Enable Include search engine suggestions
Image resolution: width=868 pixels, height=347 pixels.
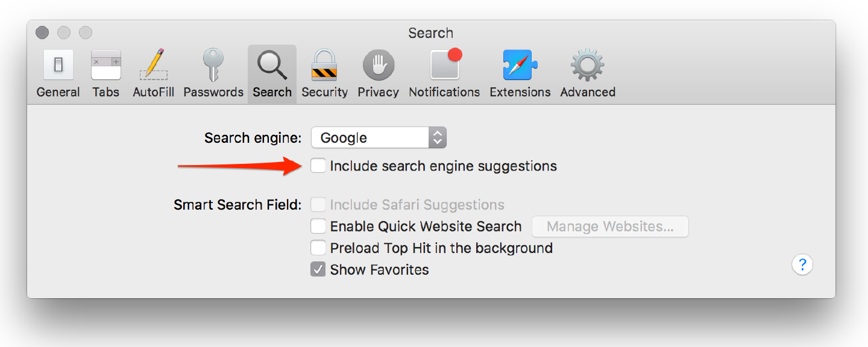coord(318,166)
